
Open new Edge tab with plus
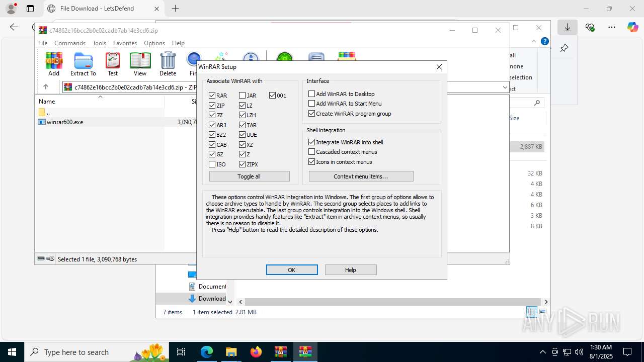(175, 8)
